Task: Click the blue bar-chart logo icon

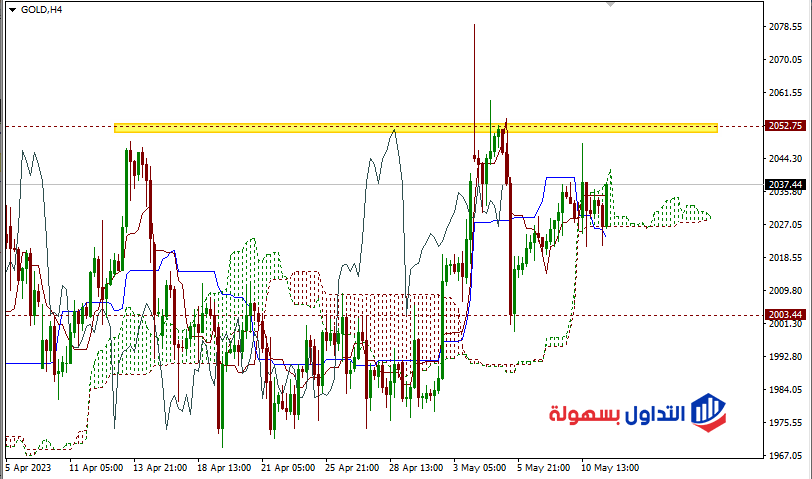Action: pyautogui.click(x=708, y=412)
